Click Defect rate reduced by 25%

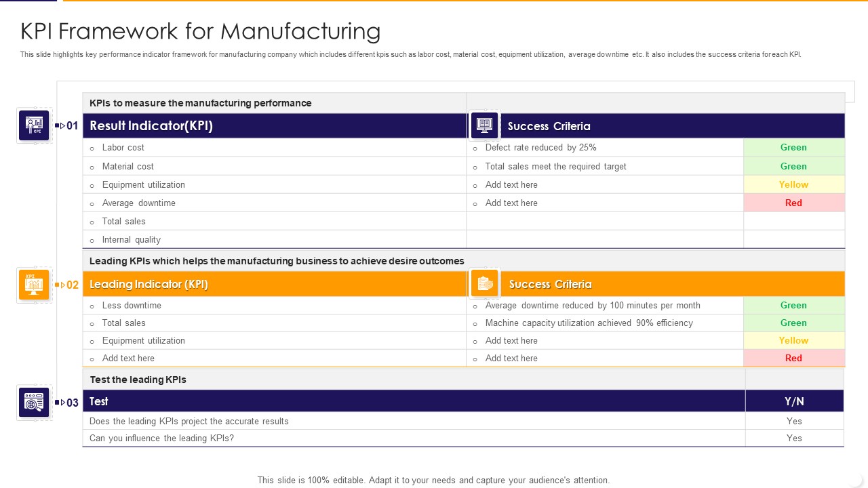(540, 147)
